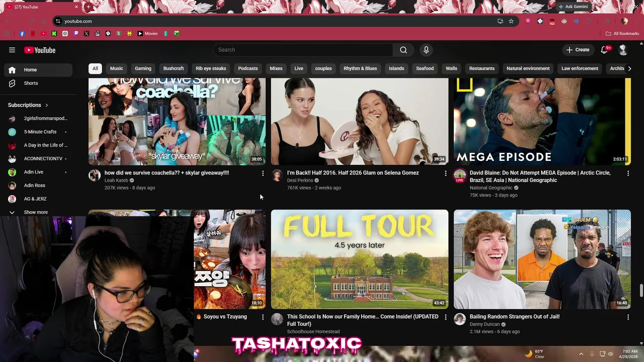Screen dimensions: 644x362
Task: Open the Shorts sidebar icon
Action: tap(12, 83)
